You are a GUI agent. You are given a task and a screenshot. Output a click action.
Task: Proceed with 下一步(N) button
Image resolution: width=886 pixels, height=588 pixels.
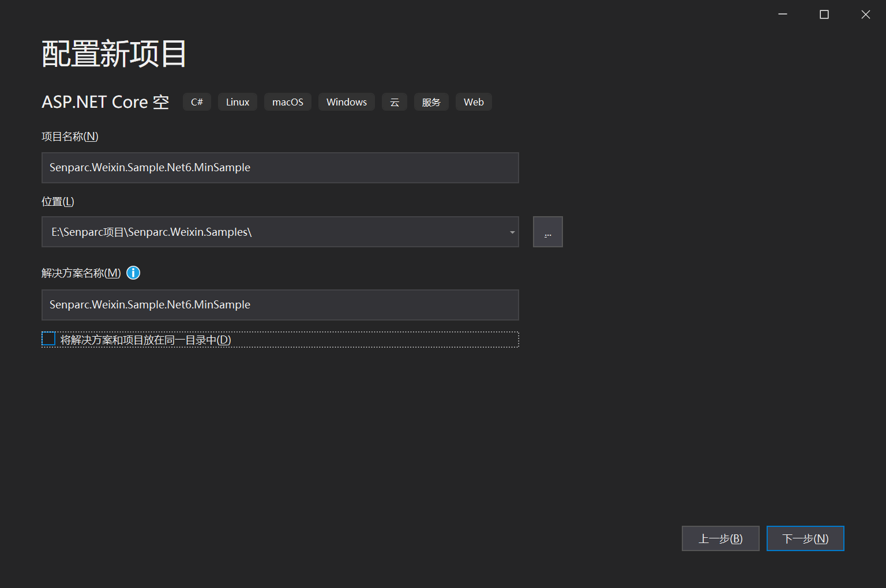click(x=805, y=538)
